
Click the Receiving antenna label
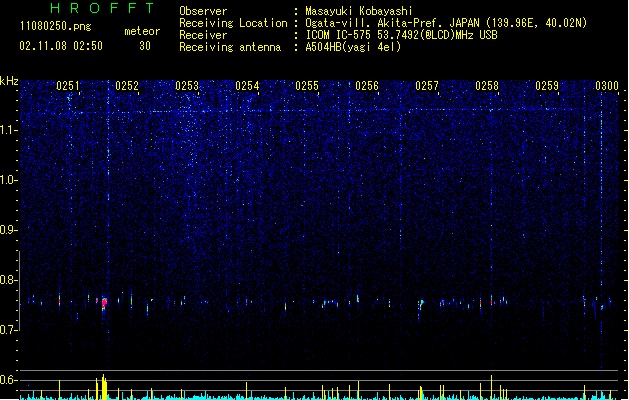point(230,47)
